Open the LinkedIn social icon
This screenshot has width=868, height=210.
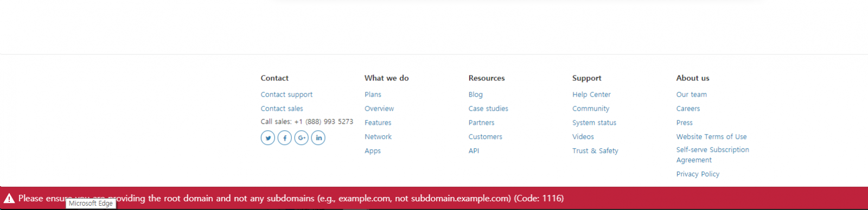pyautogui.click(x=318, y=138)
